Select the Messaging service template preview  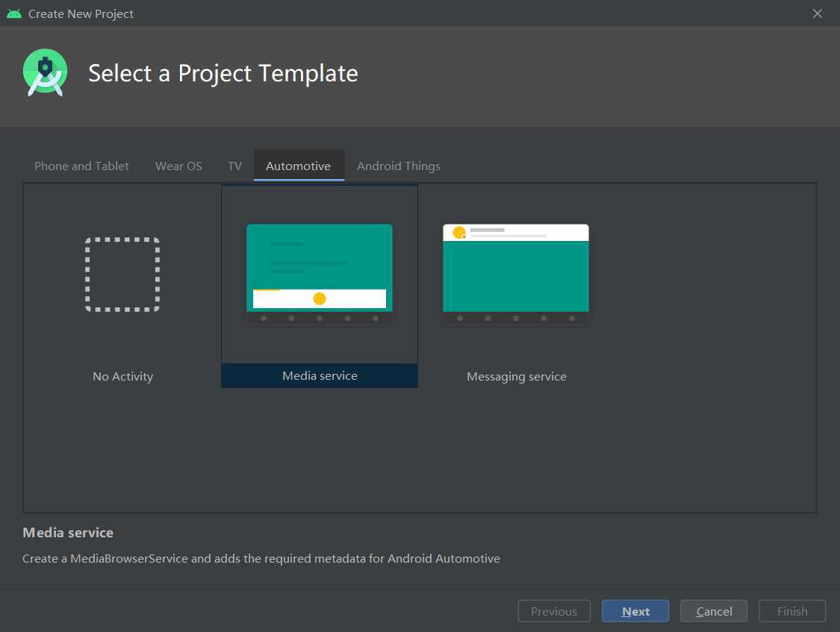[516, 272]
